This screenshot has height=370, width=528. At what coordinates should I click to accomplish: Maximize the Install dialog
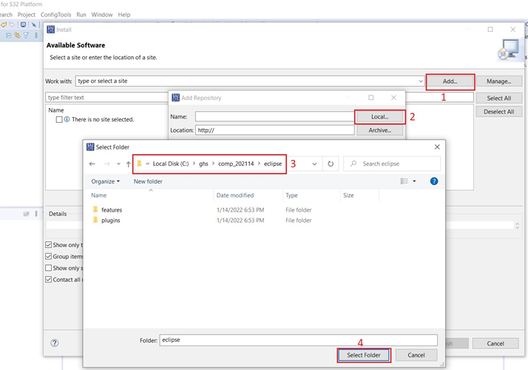click(x=490, y=30)
